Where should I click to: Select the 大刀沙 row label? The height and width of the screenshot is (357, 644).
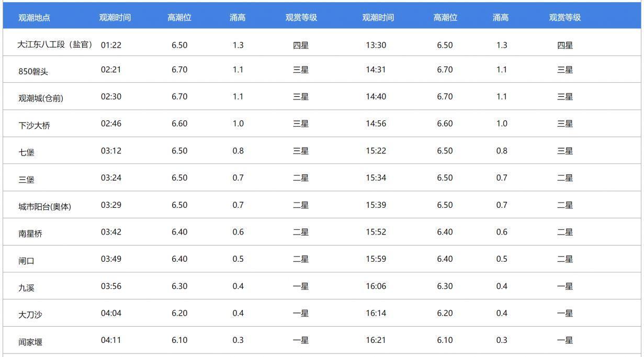(x=30, y=315)
